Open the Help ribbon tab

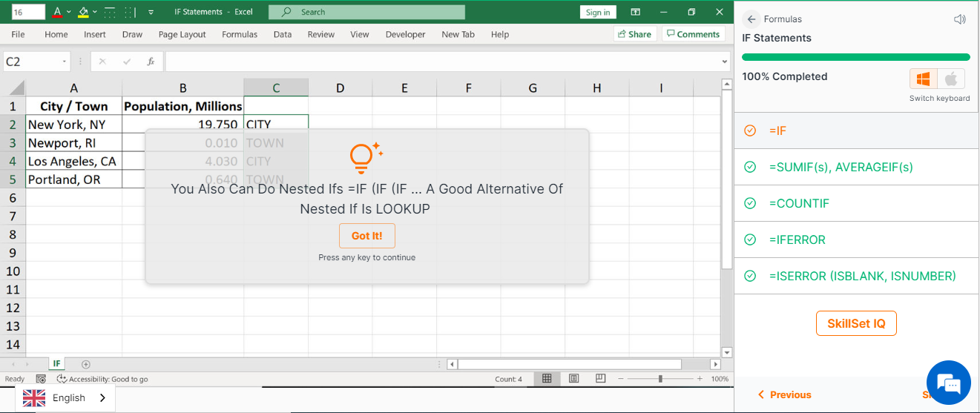pos(500,34)
